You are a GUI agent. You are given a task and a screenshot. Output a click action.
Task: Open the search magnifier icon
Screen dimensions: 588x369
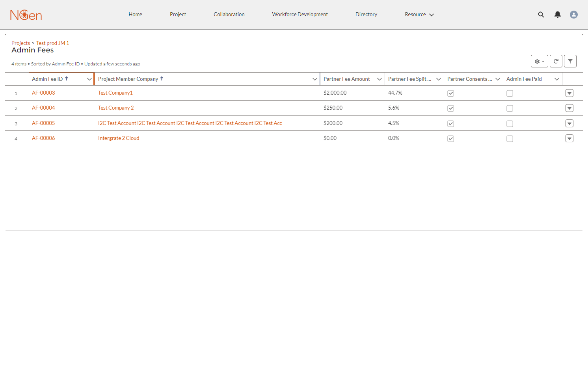pyautogui.click(x=541, y=15)
